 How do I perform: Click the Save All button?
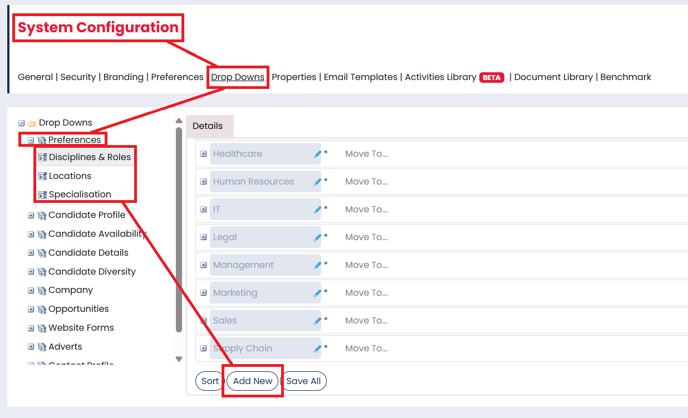(303, 381)
